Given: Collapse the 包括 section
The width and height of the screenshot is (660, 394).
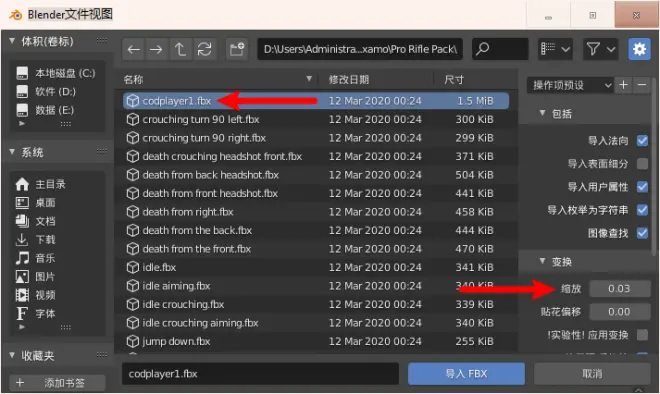Looking at the screenshot, I should point(543,113).
